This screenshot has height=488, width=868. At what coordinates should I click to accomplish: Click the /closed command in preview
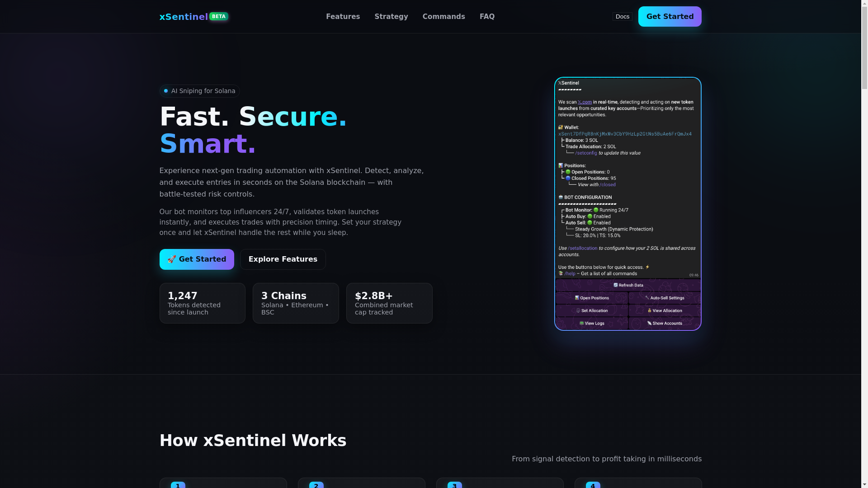pos(608,185)
